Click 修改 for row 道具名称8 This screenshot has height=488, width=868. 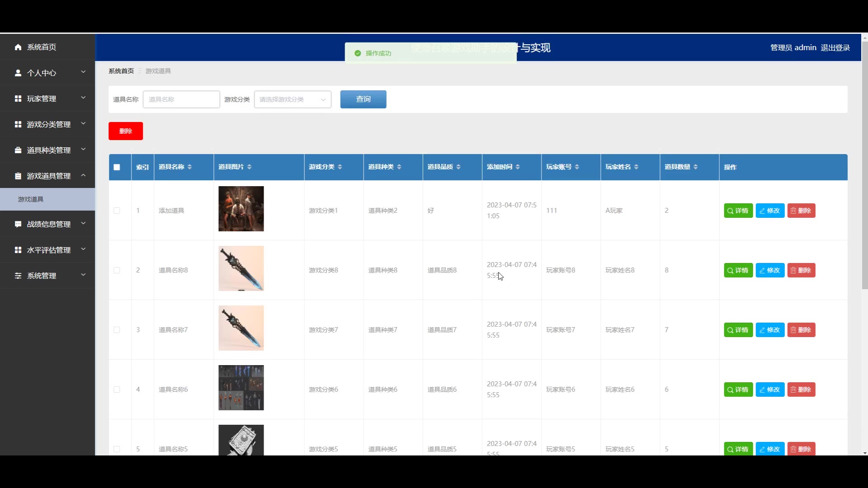pos(770,270)
